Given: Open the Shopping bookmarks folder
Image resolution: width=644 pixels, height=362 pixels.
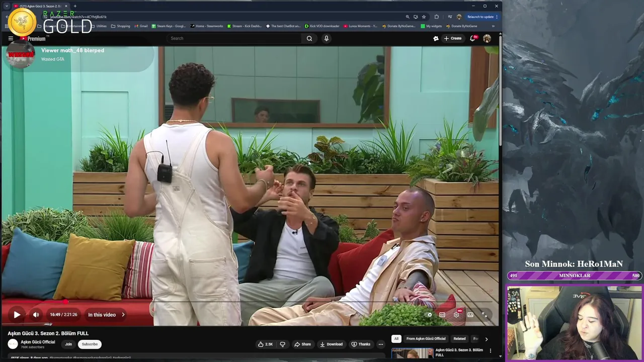Looking at the screenshot, I should tap(120, 26).
